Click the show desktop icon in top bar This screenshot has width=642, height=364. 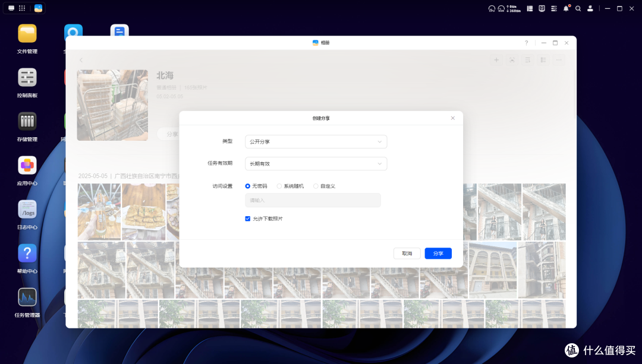pyautogui.click(x=11, y=8)
